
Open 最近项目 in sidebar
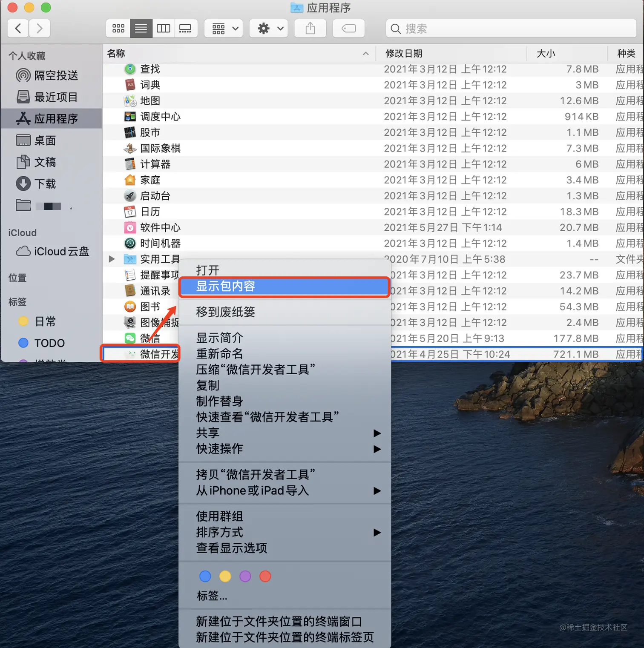pos(51,97)
